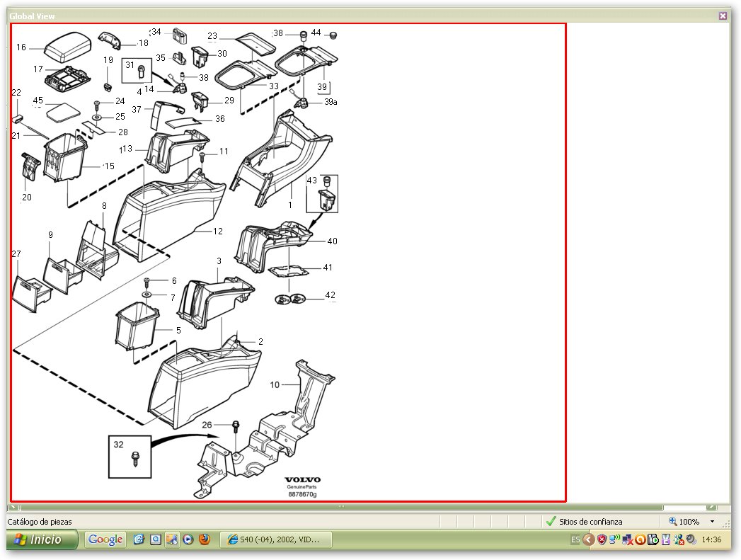
Task: Click the Google deskbar in taskbar
Action: pos(105,539)
